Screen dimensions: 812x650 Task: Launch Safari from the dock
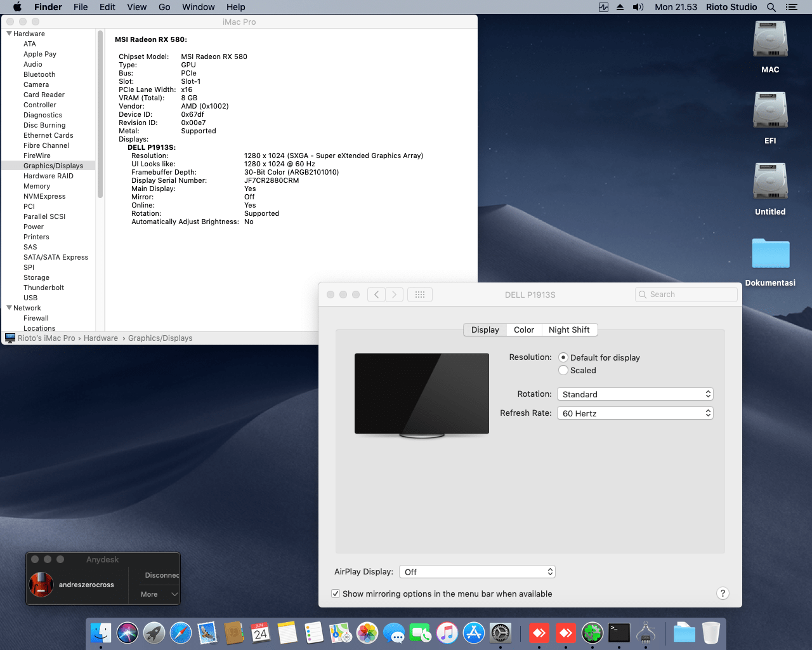pyautogui.click(x=181, y=633)
